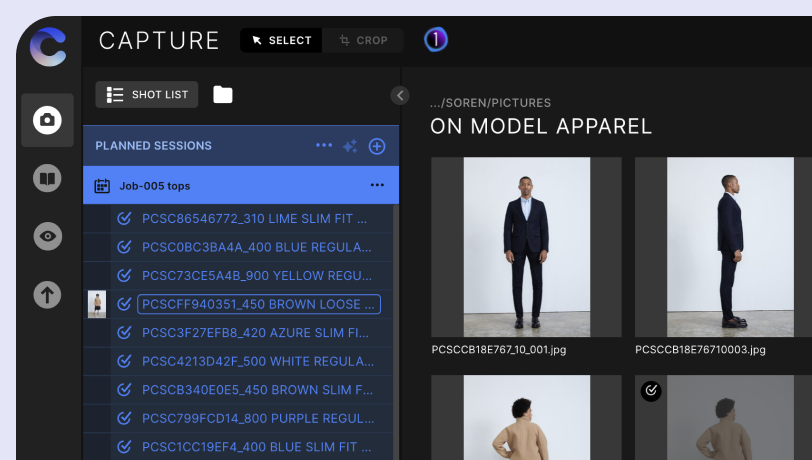The image size is (812, 460).
Task: Toggle checkmark for PCSC73CE5A4B_900 Yellow item
Action: (x=125, y=276)
